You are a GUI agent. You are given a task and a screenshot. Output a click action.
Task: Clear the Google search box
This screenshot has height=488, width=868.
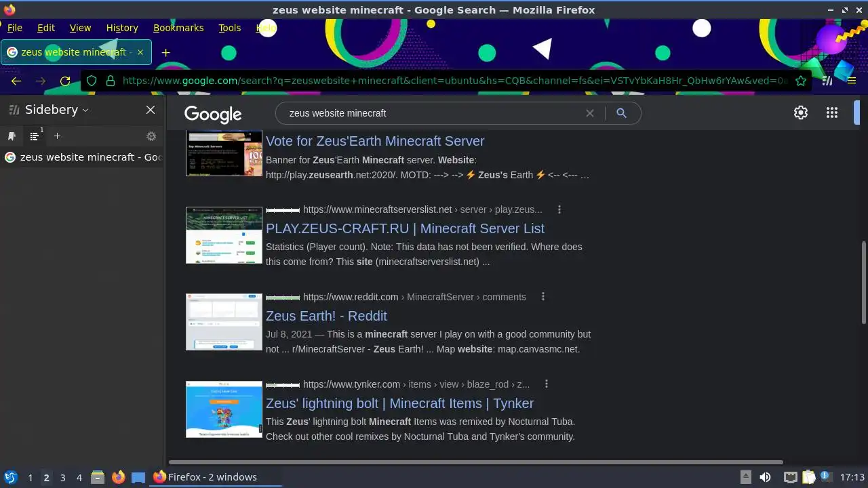click(590, 113)
